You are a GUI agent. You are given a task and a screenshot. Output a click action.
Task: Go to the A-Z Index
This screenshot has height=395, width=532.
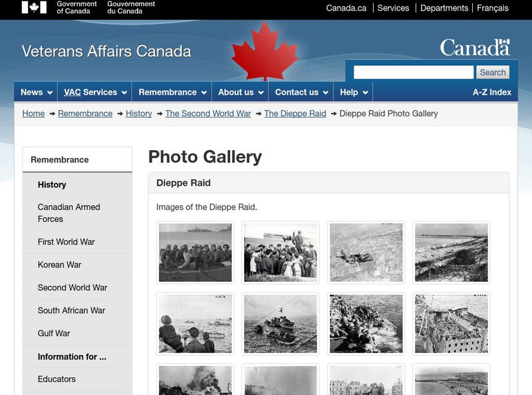pos(491,92)
